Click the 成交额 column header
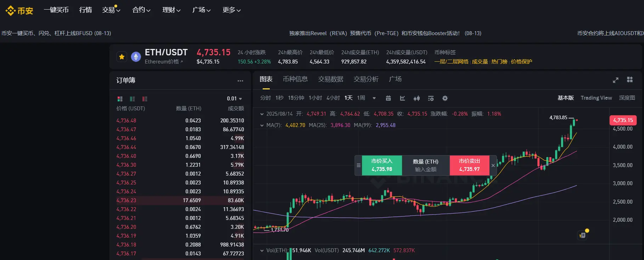The height and width of the screenshot is (260, 644). pos(236,109)
